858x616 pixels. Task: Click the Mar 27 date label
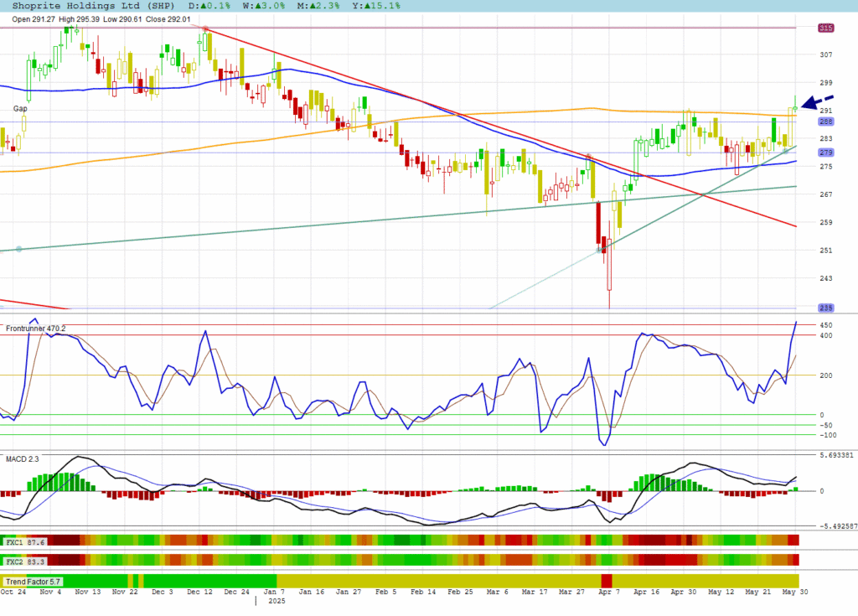click(x=571, y=592)
